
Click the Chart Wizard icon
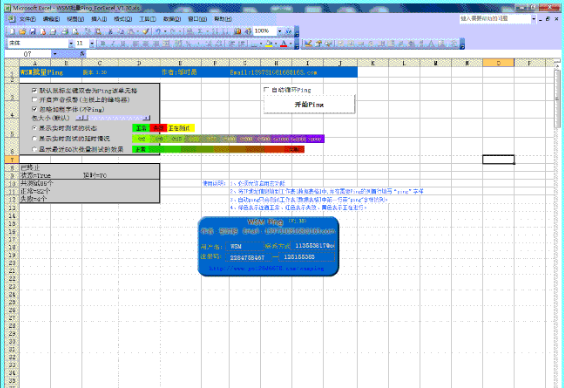coord(237,32)
